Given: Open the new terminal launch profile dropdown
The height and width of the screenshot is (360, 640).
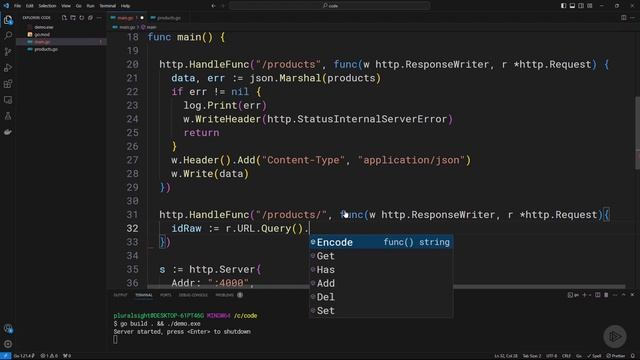Looking at the screenshot, I should click(589, 295).
